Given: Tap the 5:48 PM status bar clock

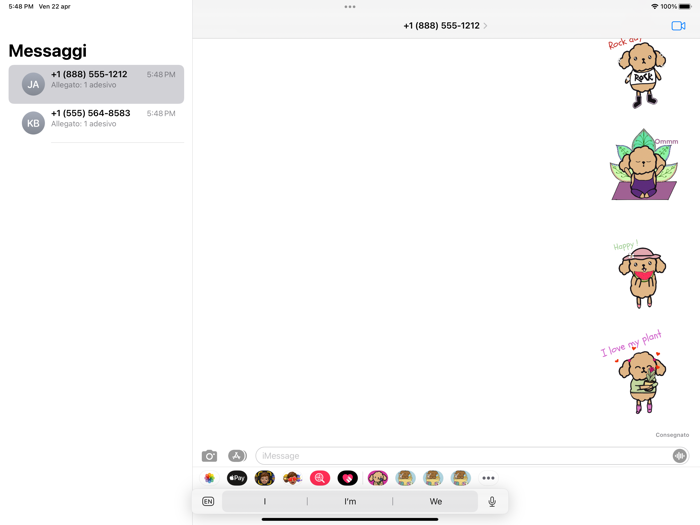Looking at the screenshot, I should point(21,6).
